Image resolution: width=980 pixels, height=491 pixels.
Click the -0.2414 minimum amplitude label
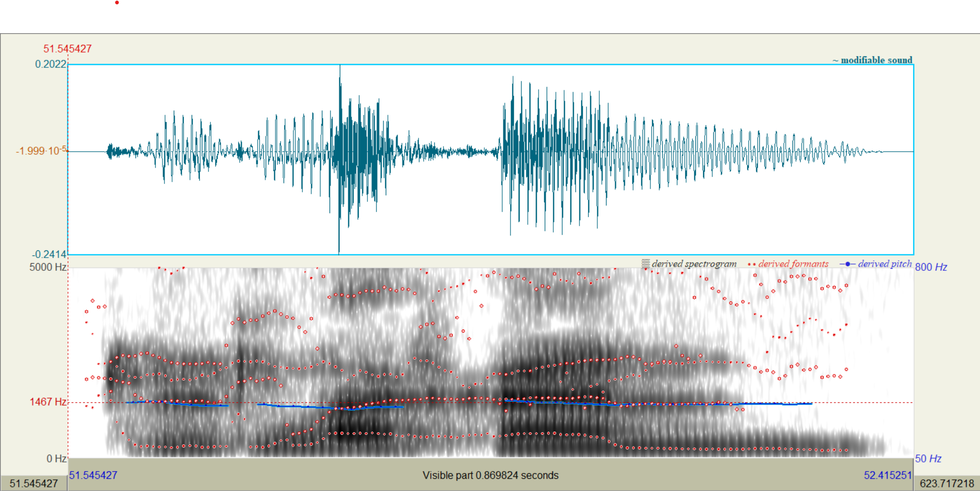click(50, 254)
